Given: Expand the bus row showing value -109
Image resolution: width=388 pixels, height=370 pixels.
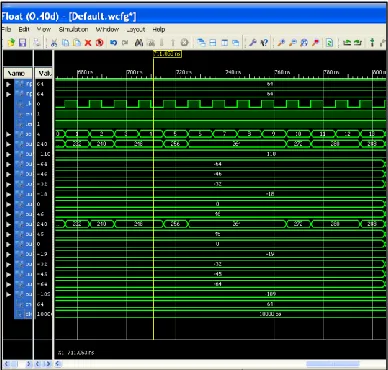Looking at the screenshot, I should point(9,294).
